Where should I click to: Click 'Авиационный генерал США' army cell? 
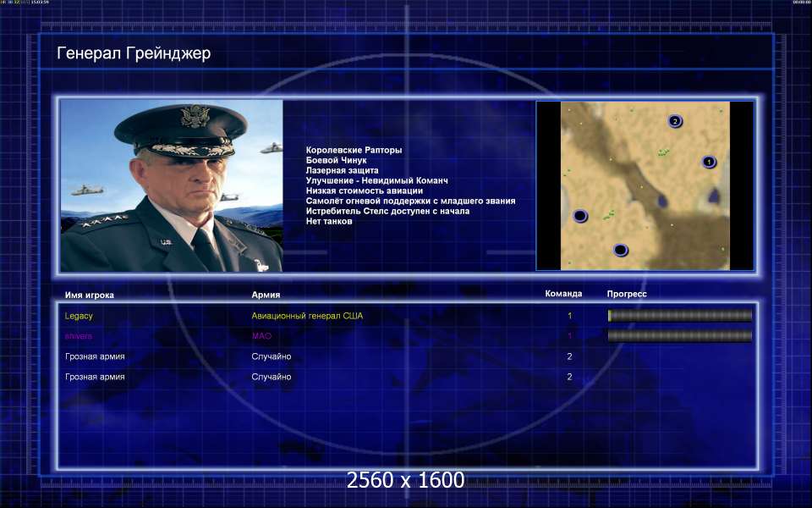307,316
